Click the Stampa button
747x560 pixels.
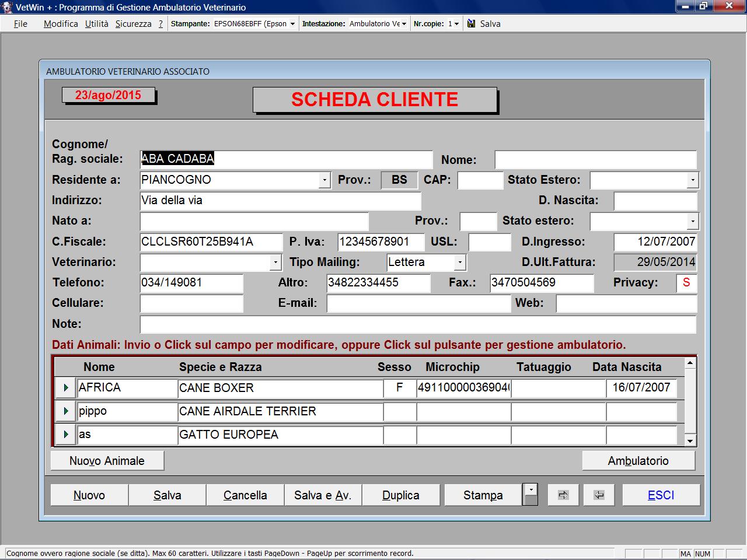(483, 495)
